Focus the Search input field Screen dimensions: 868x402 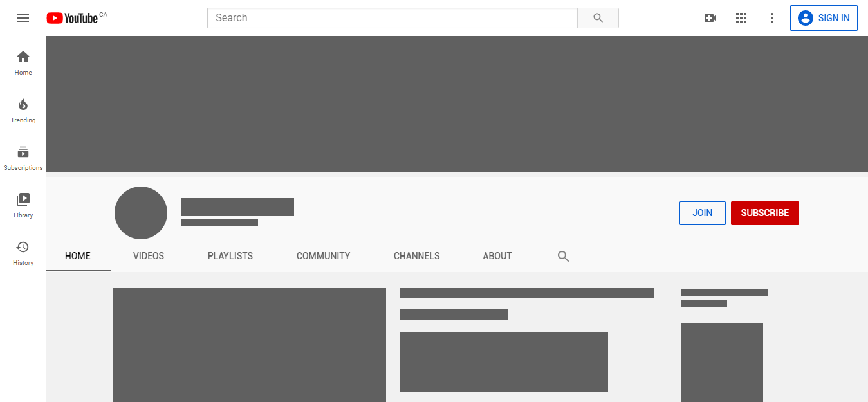pyautogui.click(x=392, y=18)
